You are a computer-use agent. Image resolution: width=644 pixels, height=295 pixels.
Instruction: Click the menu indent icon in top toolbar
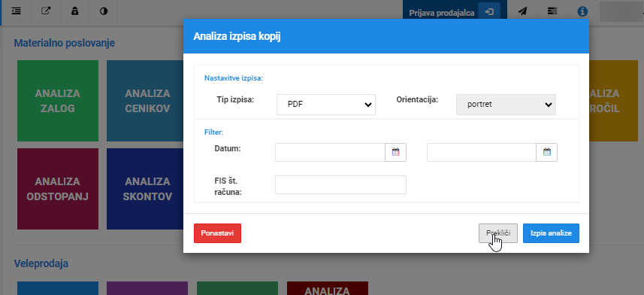[x=16, y=11]
